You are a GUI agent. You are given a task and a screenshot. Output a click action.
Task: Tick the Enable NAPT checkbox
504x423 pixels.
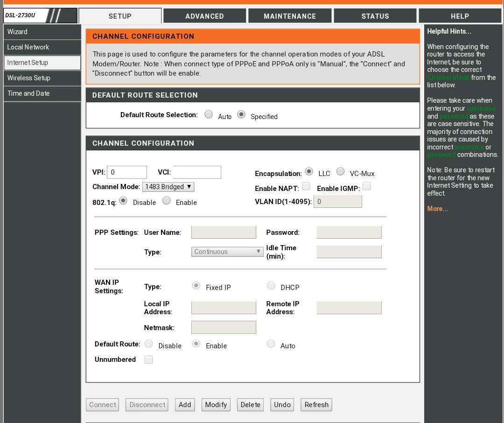(x=306, y=187)
